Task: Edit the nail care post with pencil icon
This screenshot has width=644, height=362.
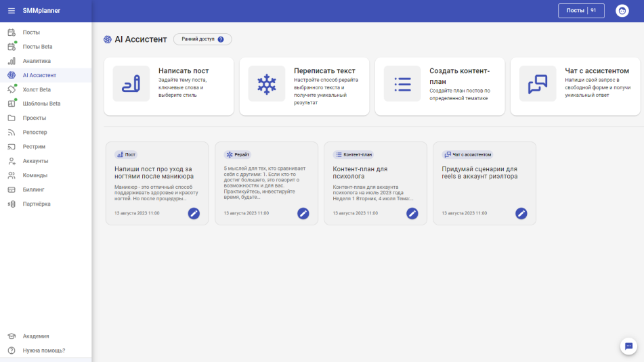Action: [x=194, y=213]
